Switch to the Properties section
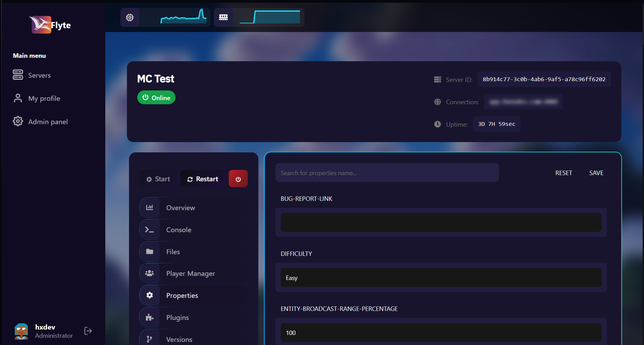Image resolution: width=644 pixels, height=345 pixels. (x=182, y=295)
